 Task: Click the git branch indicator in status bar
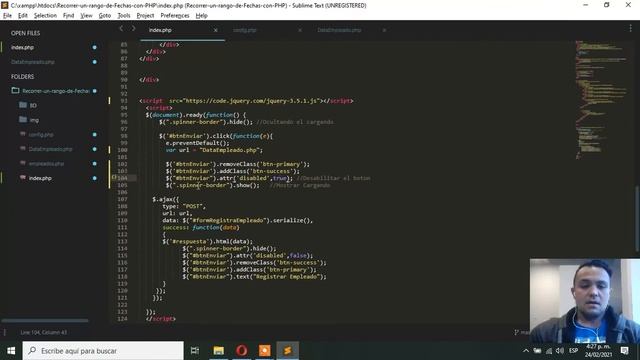click(x=522, y=333)
